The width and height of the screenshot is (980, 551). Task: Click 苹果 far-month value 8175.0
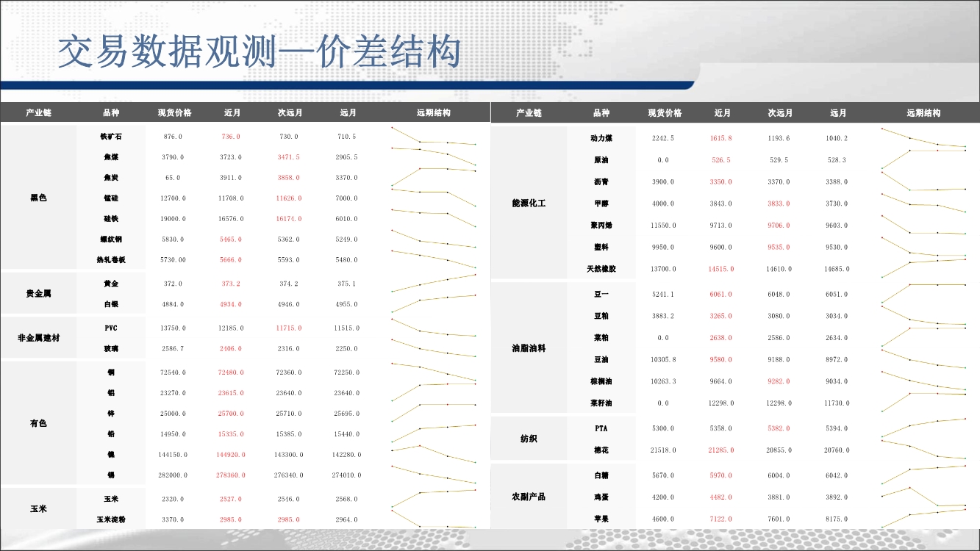[837, 519]
